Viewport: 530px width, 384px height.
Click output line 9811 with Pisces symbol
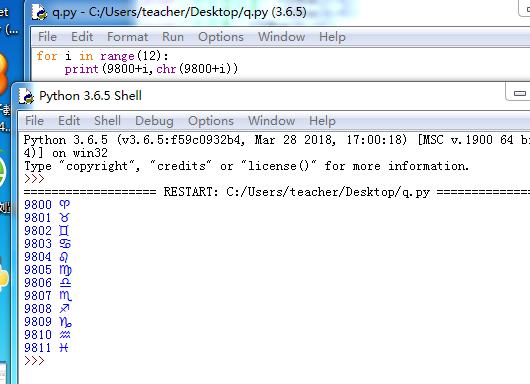pos(46,348)
